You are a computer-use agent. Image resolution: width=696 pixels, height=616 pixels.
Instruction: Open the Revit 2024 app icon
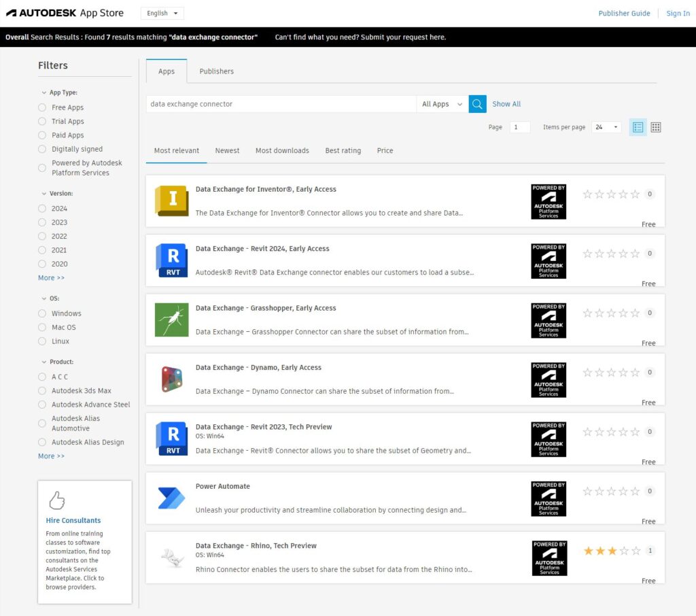coord(172,260)
